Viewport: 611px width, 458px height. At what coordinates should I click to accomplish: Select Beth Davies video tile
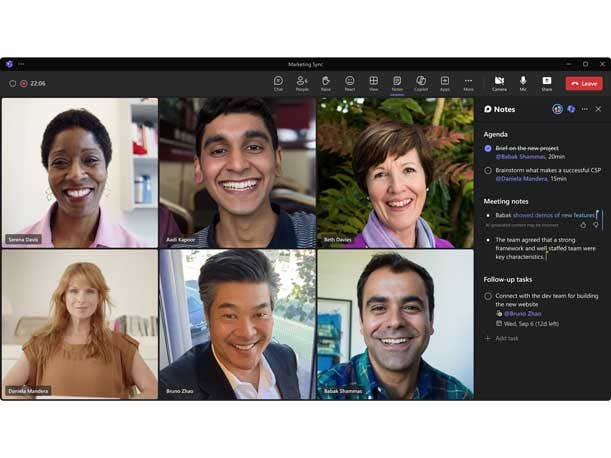[x=395, y=172]
